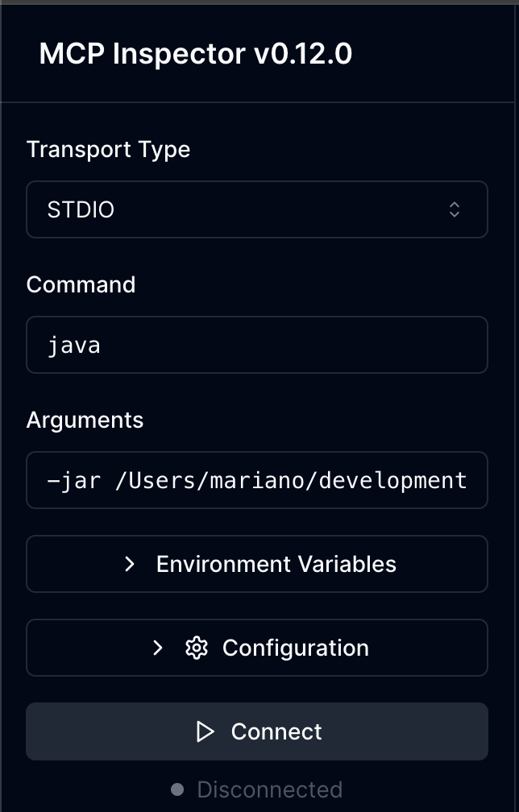Click the gear icon beside Configuration
This screenshot has width=519, height=812.
tap(197, 648)
